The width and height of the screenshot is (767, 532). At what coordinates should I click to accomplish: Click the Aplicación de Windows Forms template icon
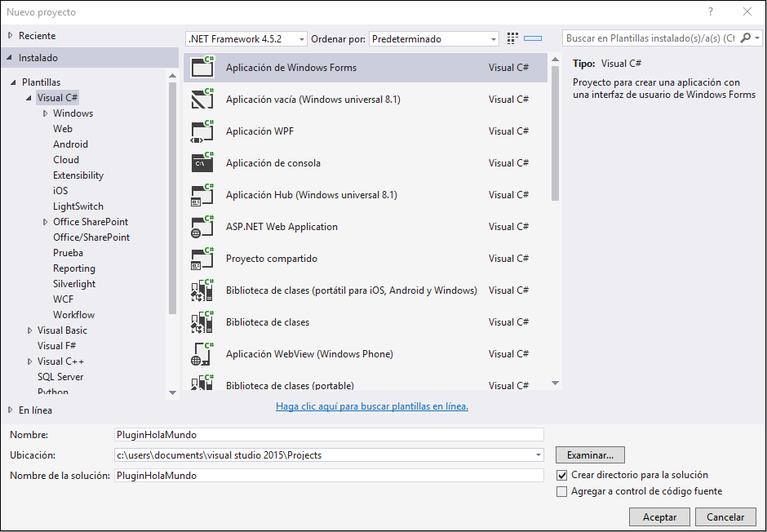coord(202,68)
